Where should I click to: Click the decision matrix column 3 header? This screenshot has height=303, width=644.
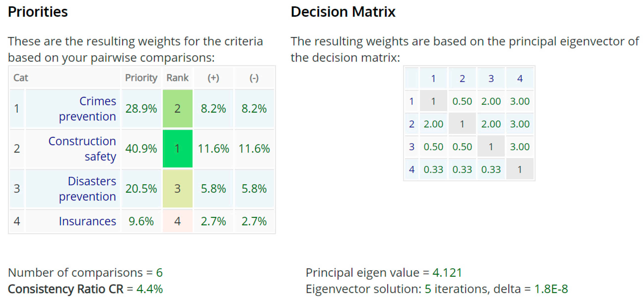click(491, 79)
